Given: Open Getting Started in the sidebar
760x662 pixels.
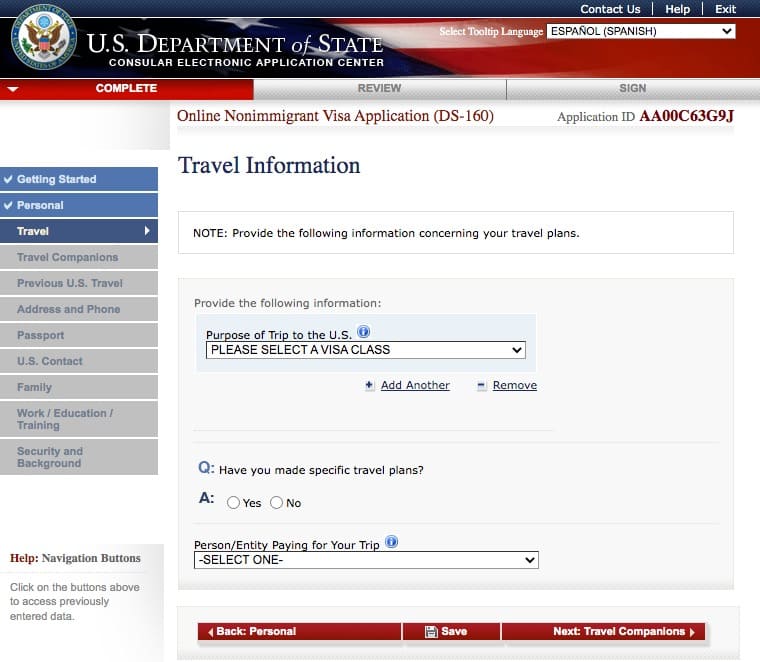Looking at the screenshot, I should click(57, 179).
